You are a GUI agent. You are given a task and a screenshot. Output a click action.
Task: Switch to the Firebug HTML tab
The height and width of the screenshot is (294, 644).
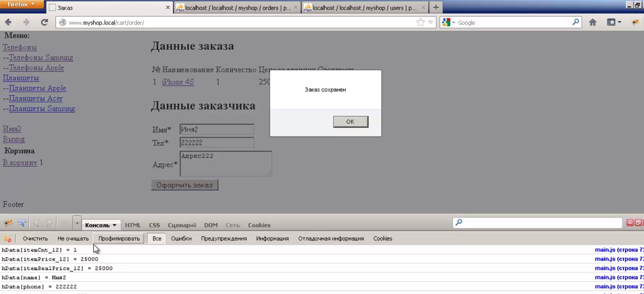(x=133, y=225)
